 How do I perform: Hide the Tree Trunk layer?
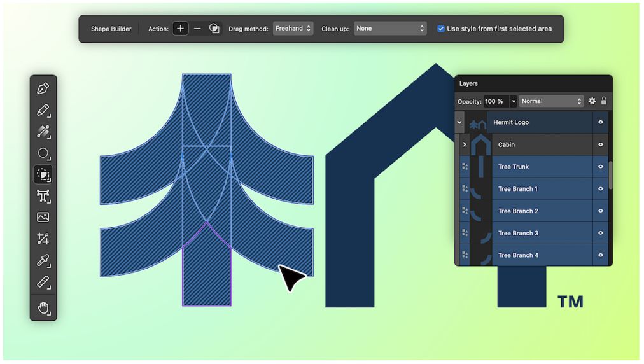(600, 167)
